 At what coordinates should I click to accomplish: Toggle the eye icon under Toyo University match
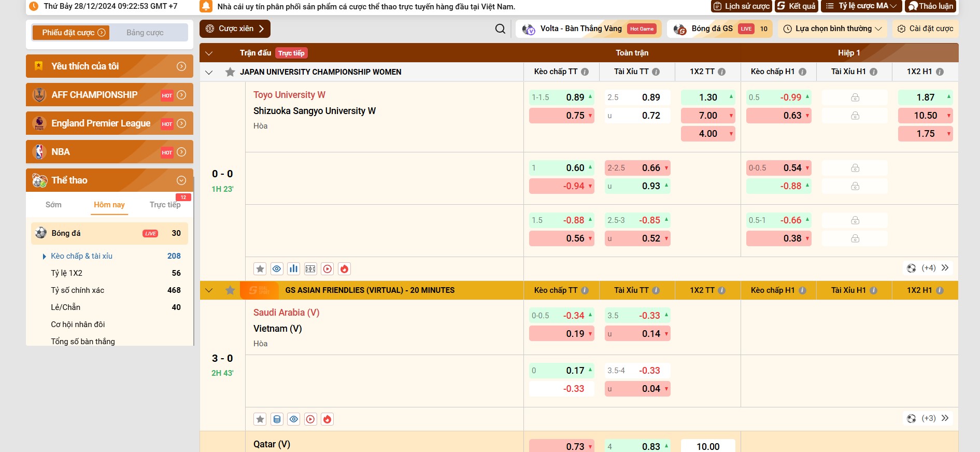point(277,269)
